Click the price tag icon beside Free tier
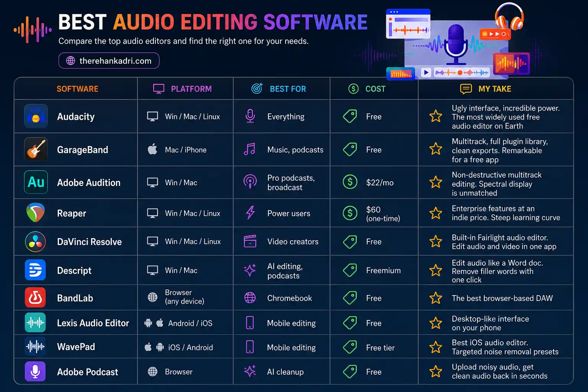The width and height of the screenshot is (588, 392). tap(350, 347)
